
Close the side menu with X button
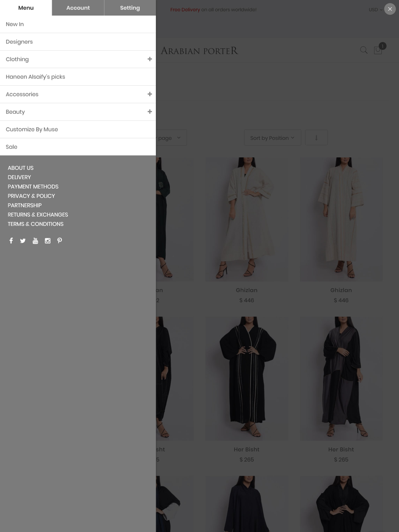click(x=390, y=9)
